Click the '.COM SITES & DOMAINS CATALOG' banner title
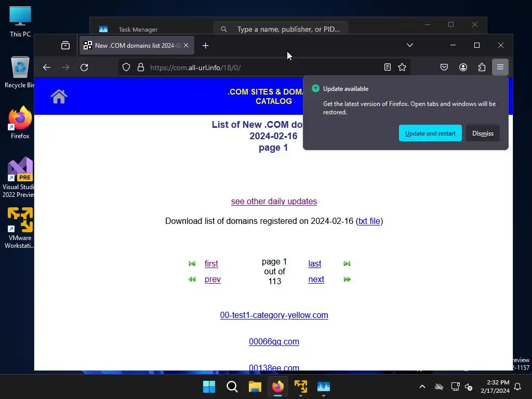The width and height of the screenshot is (532, 399). pyautogui.click(x=265, y=96)
